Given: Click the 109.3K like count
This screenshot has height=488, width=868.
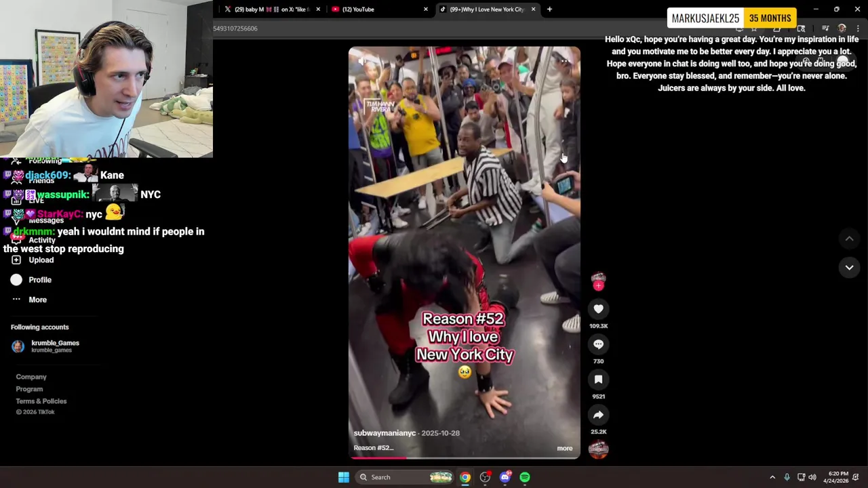Looking at the screenshot, I should 598,326.
